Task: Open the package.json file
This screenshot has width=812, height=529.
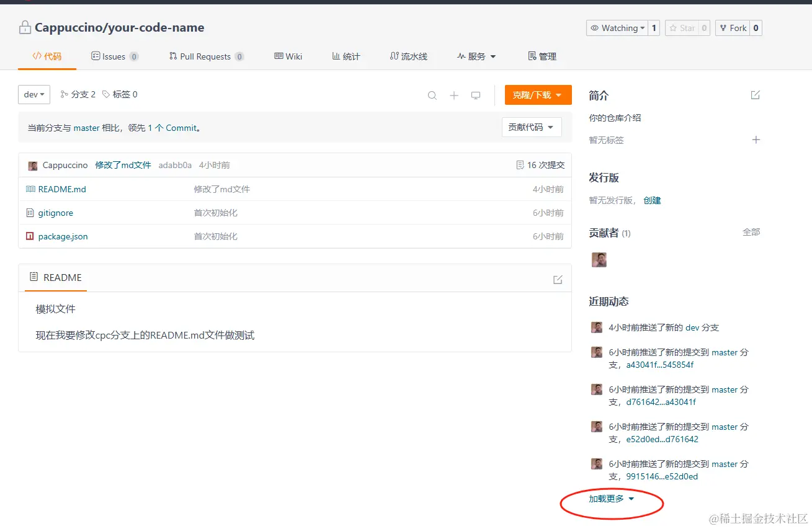Action: (63, 236)
